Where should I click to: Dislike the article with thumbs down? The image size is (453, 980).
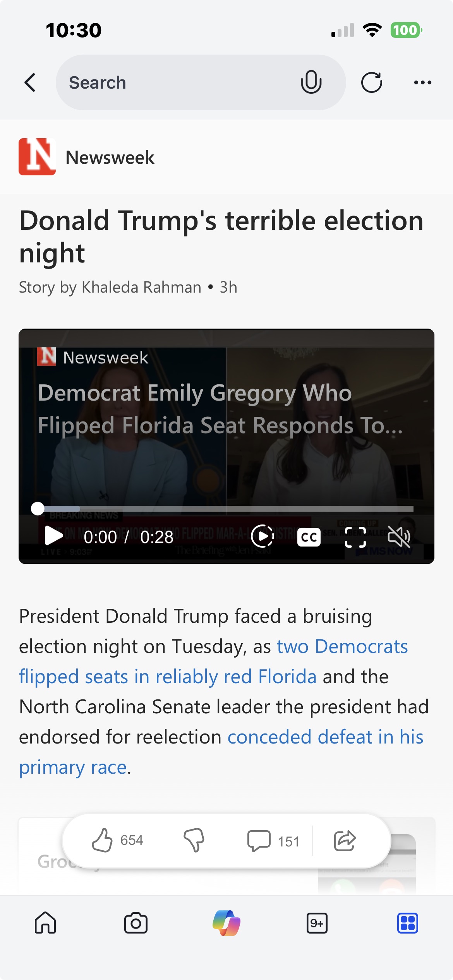(194, 840)
